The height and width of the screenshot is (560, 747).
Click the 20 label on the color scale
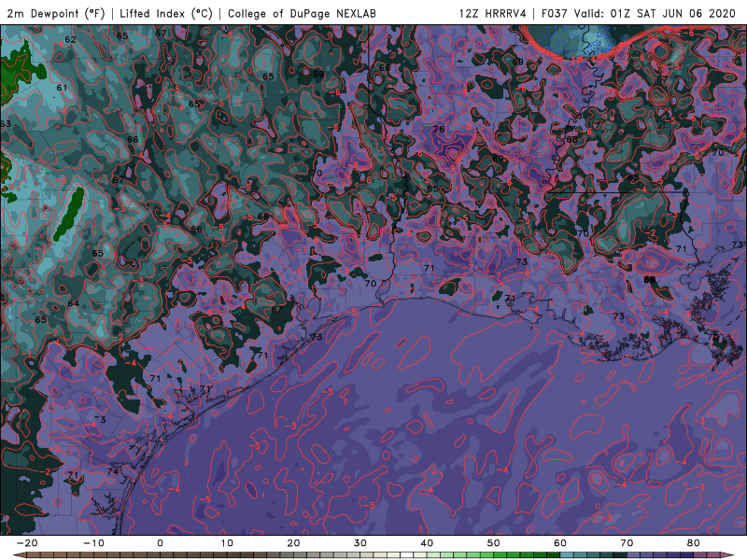[293, 543]
